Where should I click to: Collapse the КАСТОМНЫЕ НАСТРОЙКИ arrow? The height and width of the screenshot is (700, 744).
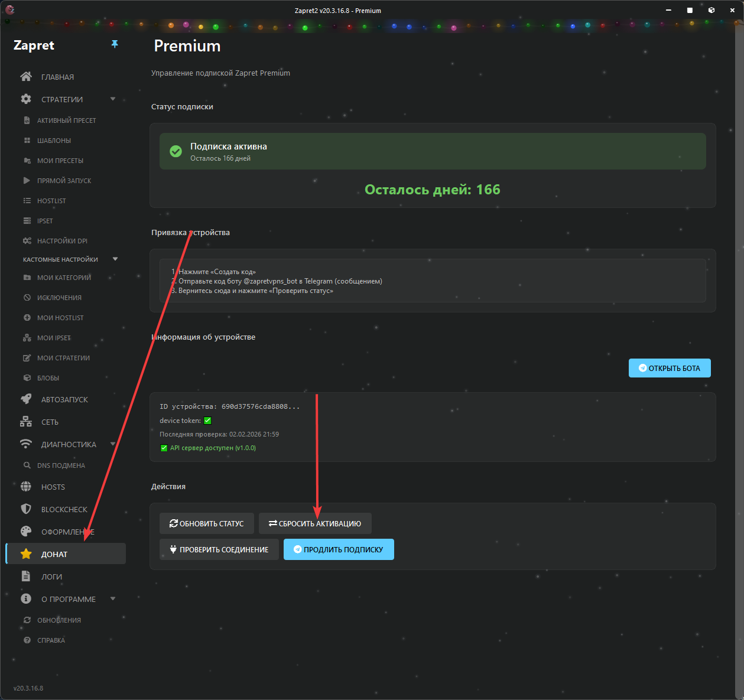pyautogui.click(x=115, y=259)
